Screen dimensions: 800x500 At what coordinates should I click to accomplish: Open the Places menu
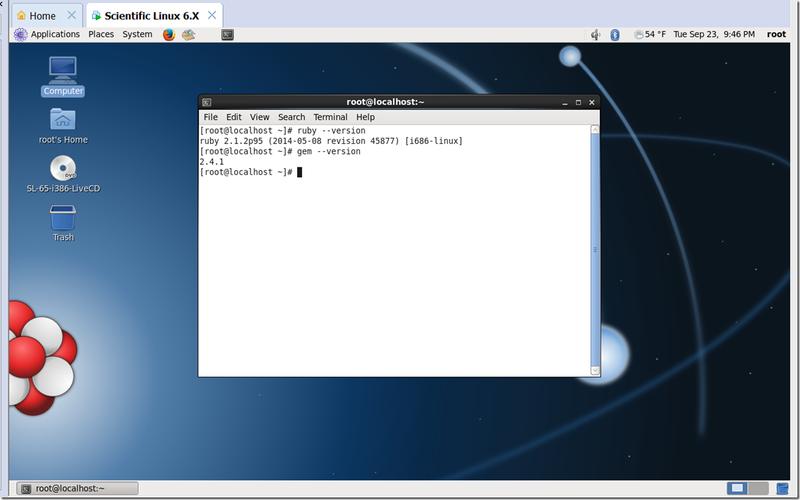coord(101,34)
